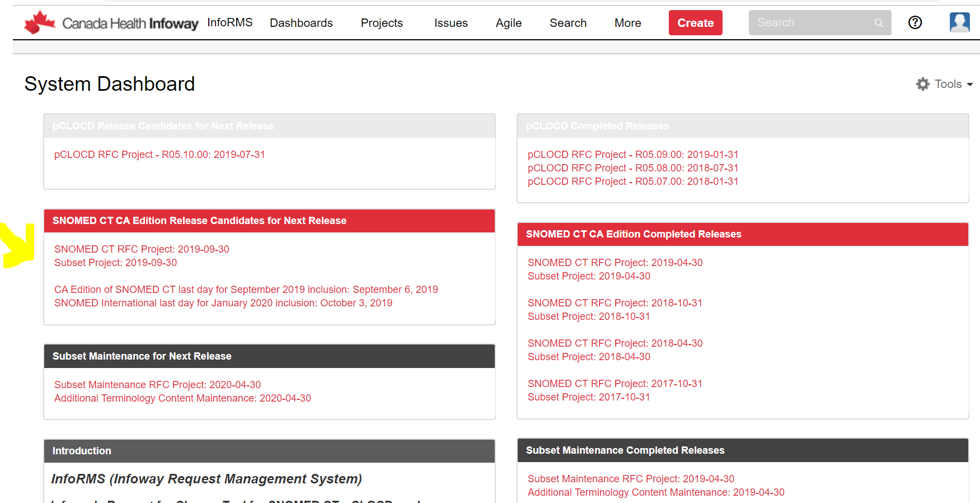
Task: Click the red Create button
Action: point(696,23)
